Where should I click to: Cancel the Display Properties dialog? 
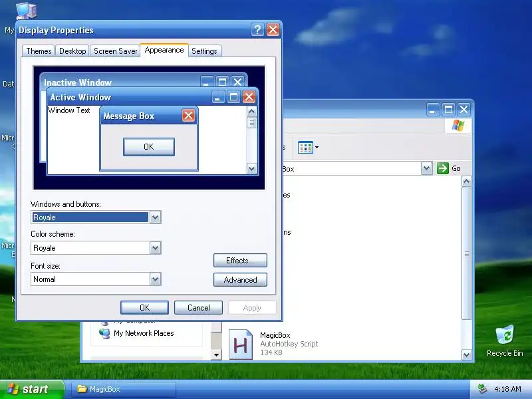pos(198,307)
